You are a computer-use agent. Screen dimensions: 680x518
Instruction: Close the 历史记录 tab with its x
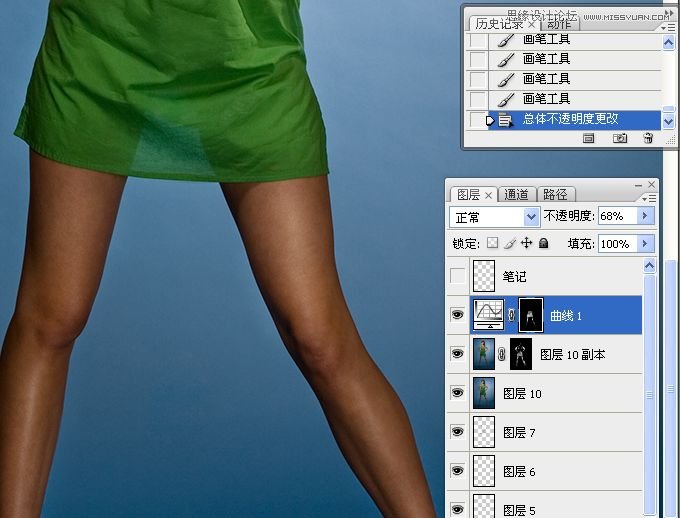531,24
